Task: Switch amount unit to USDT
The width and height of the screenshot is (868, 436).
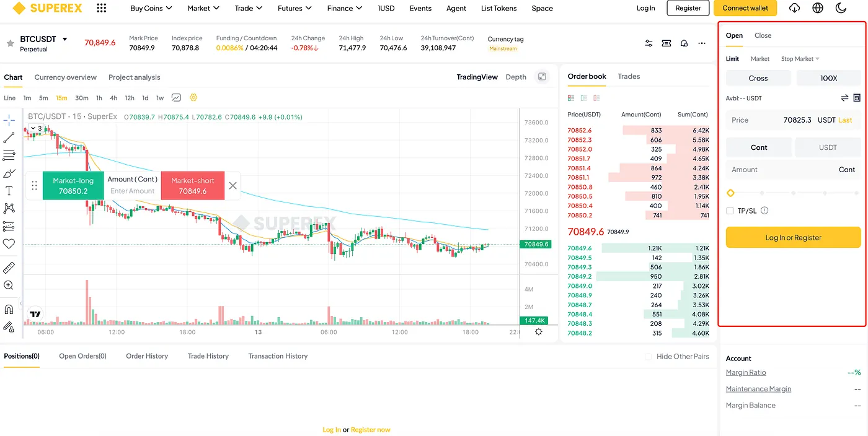Action: tap(828, 147)
